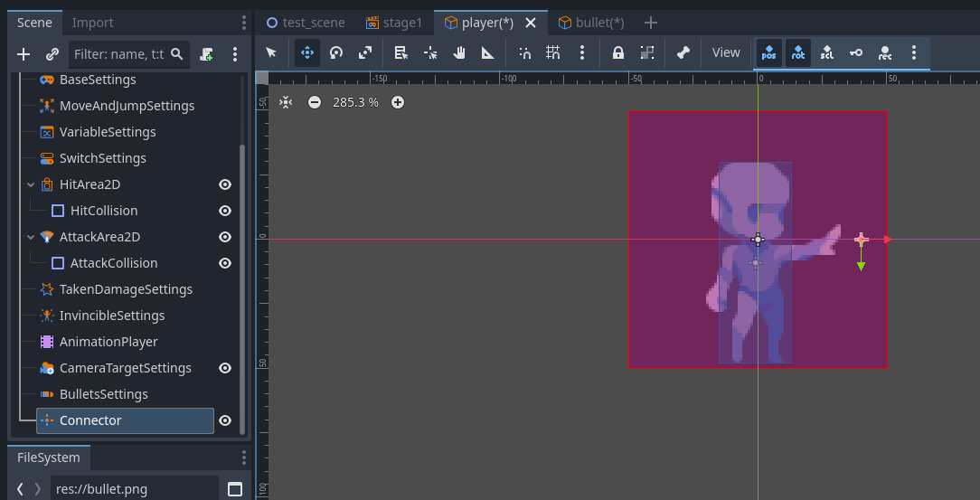Screen dimensions: 980x500
Task: Open animation key options three-dot menu
Action: (914, 52)
